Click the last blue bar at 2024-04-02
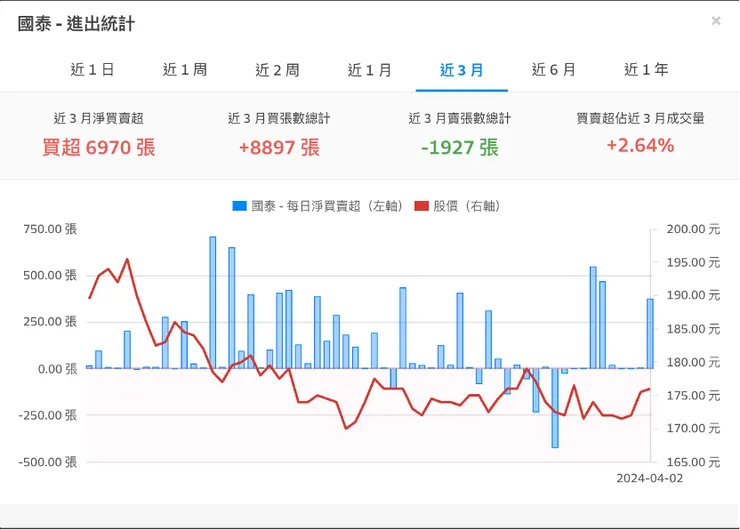The width and height of the screenshot is (740, 530). [x=650, y=334]
